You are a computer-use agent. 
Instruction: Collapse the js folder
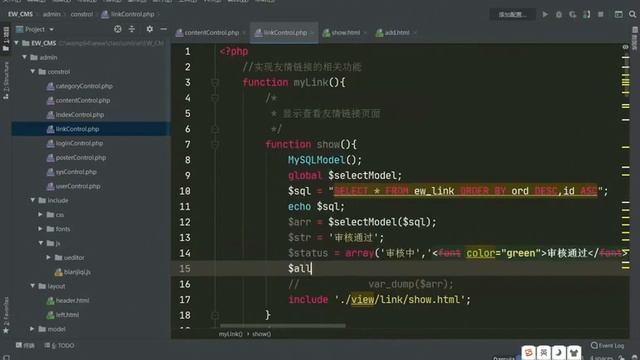pos(40,243)
